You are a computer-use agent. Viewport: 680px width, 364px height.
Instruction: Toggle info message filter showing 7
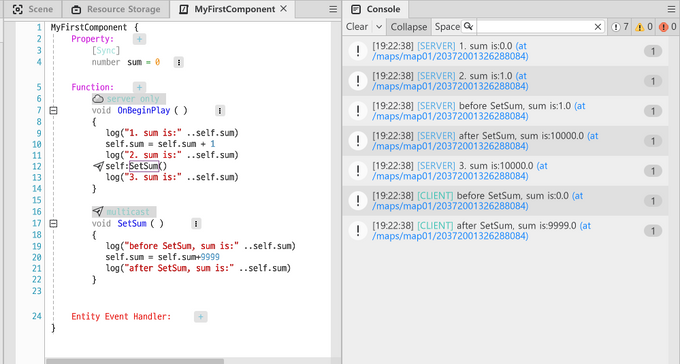coord(620,27)
